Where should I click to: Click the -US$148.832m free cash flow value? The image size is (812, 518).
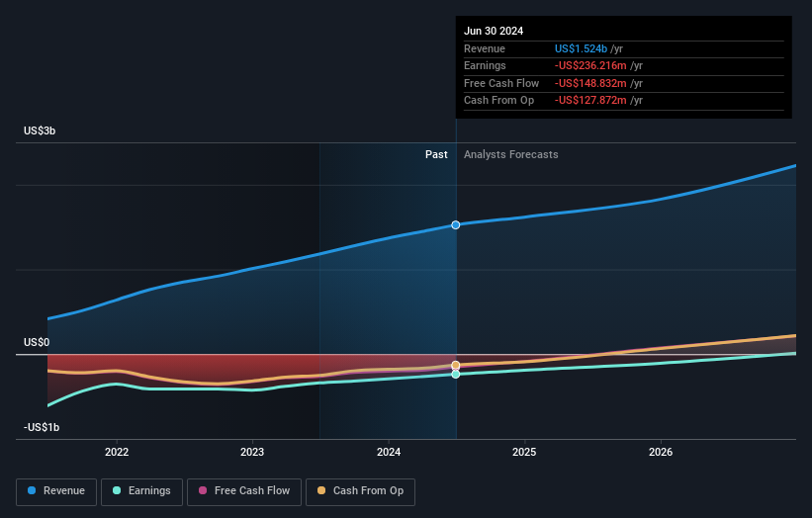590,83
